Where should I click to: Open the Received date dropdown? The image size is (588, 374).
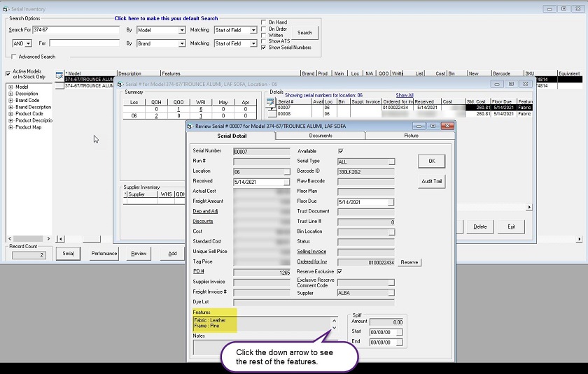[287, 182]
